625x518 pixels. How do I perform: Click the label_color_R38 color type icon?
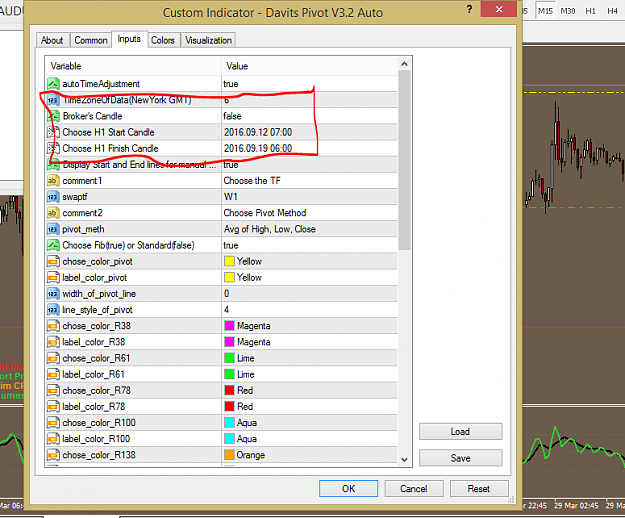[x=53, y=342]
